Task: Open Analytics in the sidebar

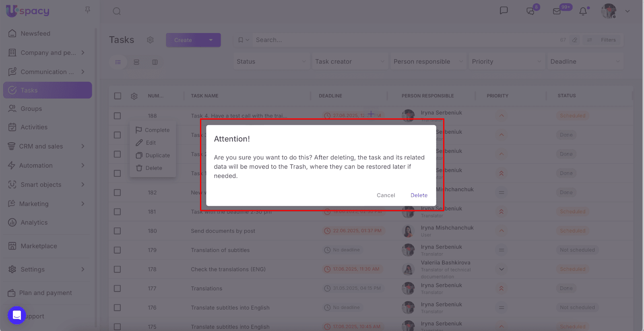Action: coord(47,222)
